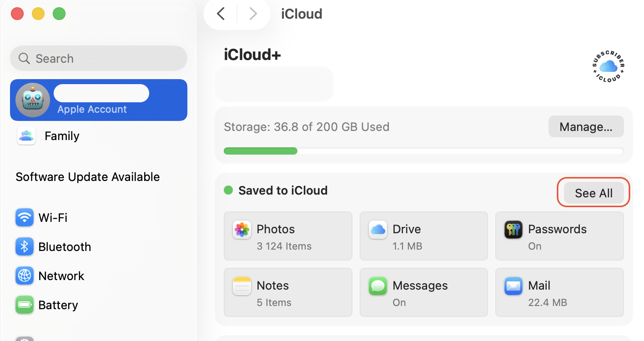644x341 pixels.
Task: Open Manage... storage button
Action: [586, 126]
